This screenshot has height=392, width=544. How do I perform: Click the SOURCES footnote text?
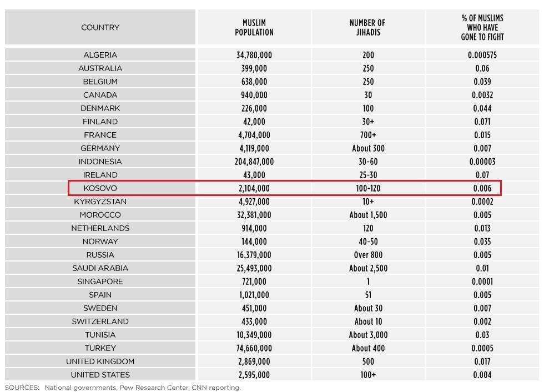point(123,388)
